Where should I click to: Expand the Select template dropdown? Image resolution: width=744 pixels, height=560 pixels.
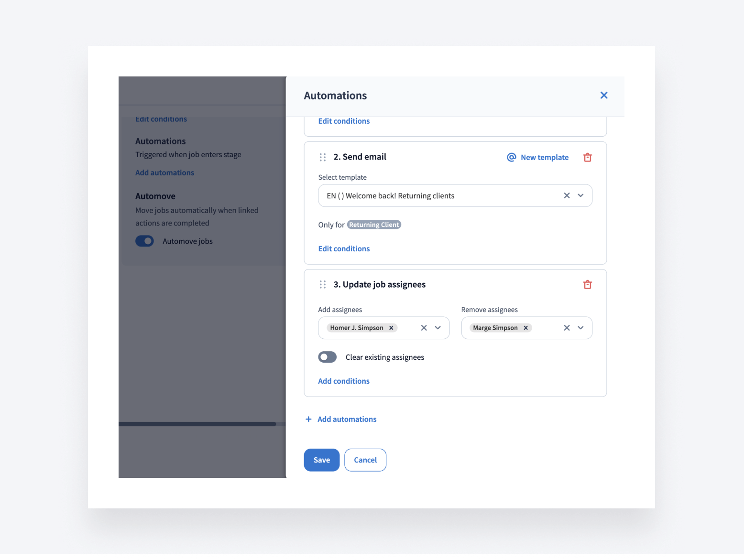click(580, 195)
